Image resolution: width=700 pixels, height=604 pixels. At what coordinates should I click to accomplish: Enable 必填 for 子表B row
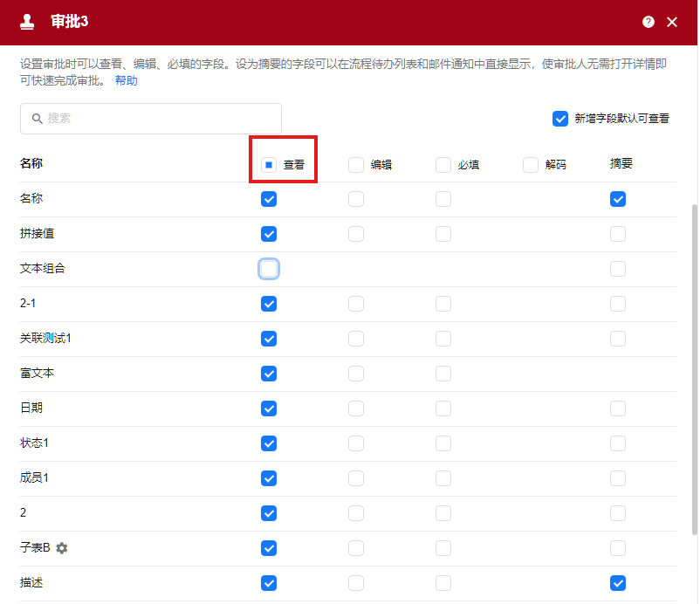tap(443, 548)
